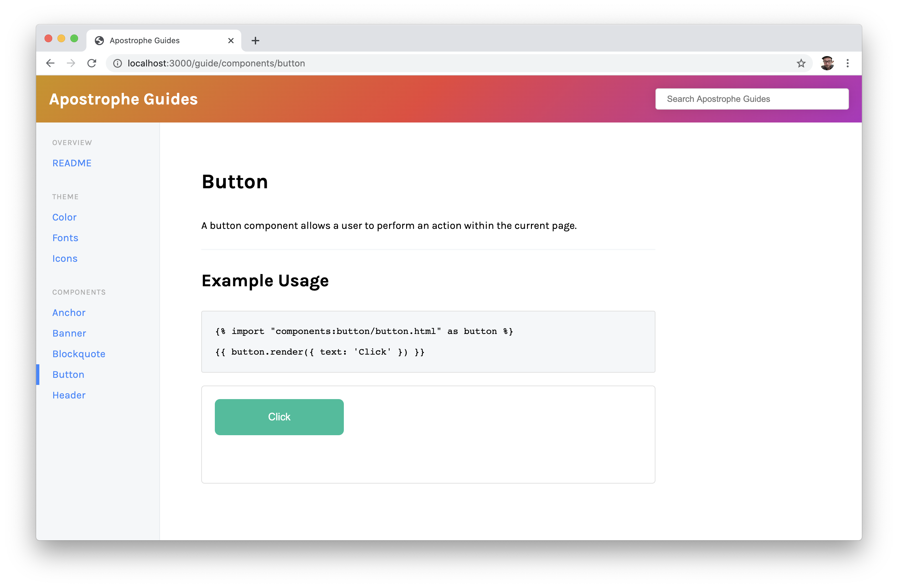898x588 pixels.
Task: Close the Apostrophe Guides tab
Action: point(231,41)
